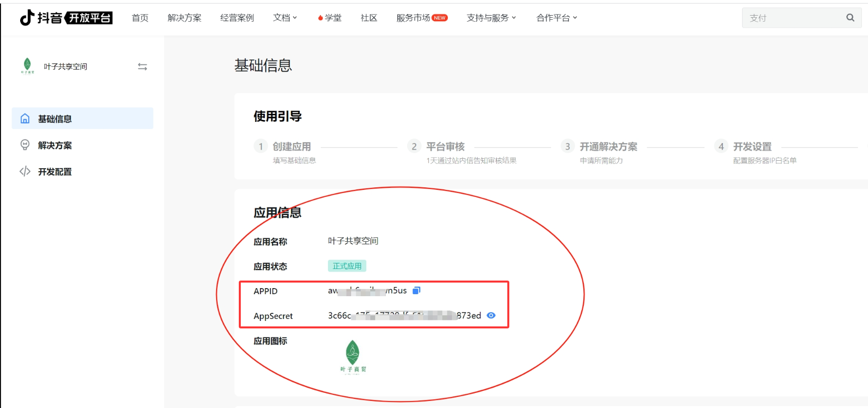Click the 叶子共享空间 name in sidebar
Viewport: 868px width, 408px height.
65,66
